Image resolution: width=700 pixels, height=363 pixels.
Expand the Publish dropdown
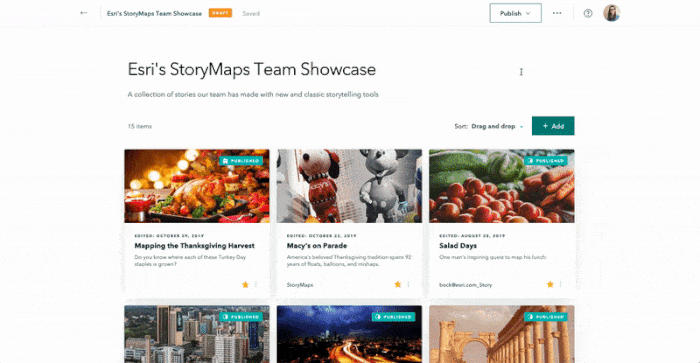(x=516, y=13)
